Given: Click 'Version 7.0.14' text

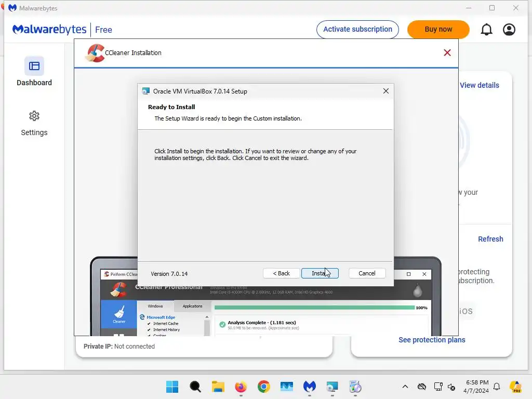Looking at the screenshot, I should tap(169, 274).
